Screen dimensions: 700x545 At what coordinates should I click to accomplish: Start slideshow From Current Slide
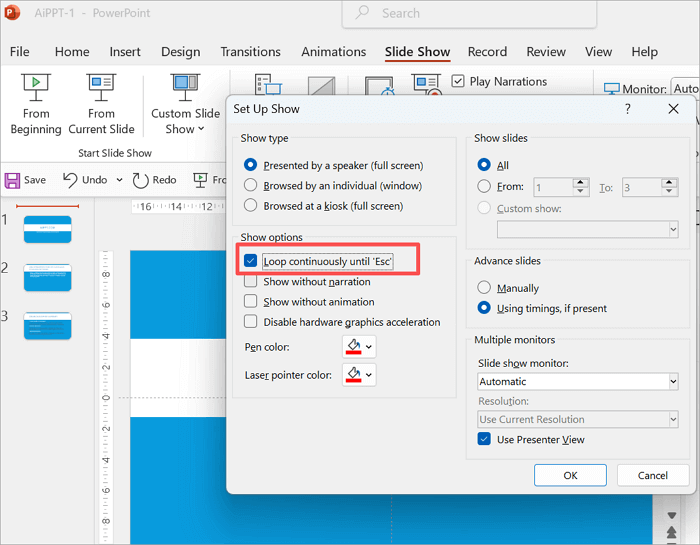point(101,104)
